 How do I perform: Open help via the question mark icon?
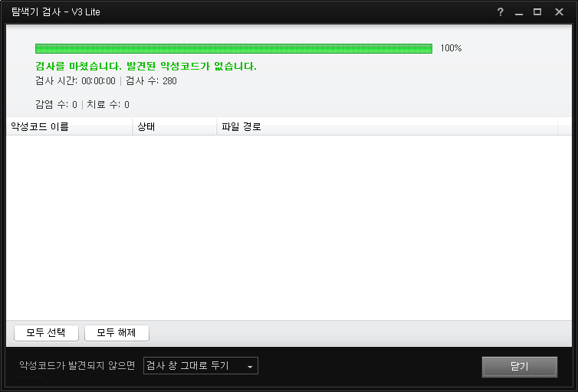pyautogui.click(x=501, y=11)
